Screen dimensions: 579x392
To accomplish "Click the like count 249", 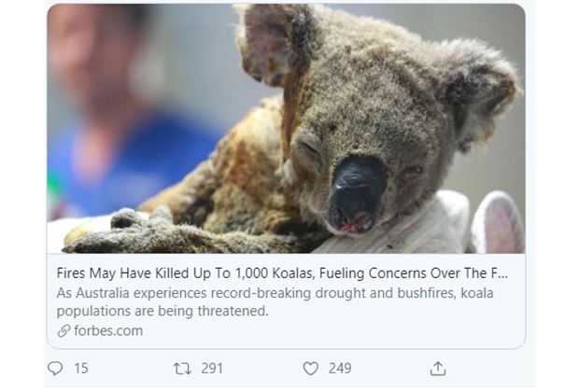I will (x=339, y=369).
